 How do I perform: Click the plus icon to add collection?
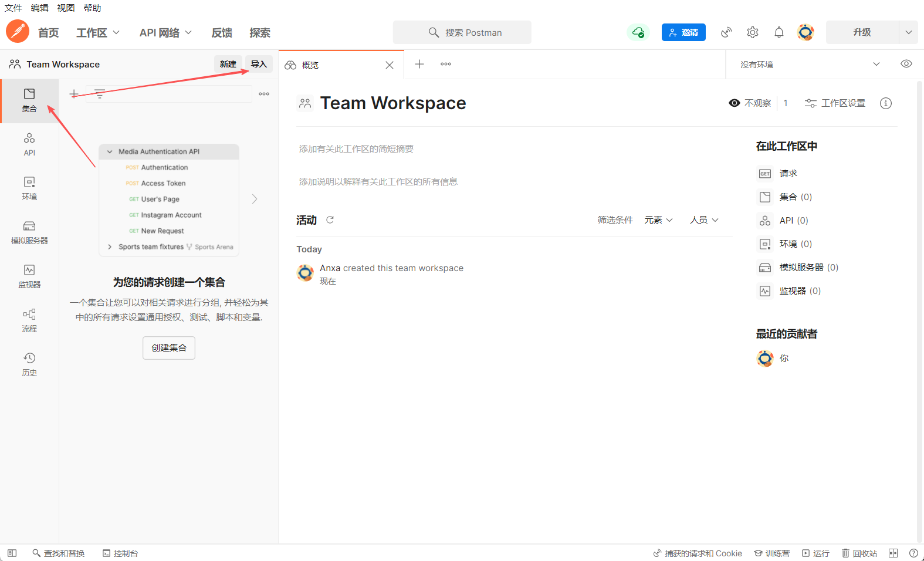point(74,94)
